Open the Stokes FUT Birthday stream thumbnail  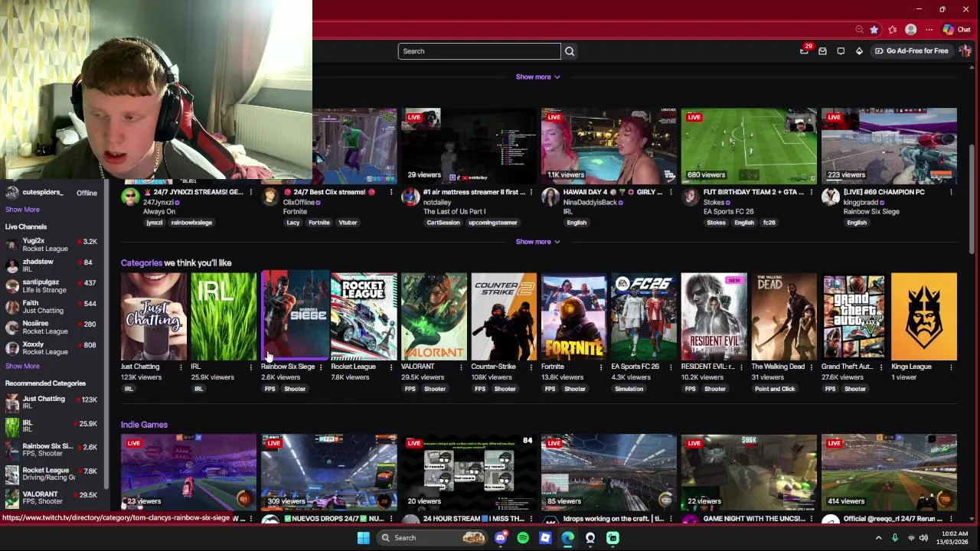click(749, 146)
